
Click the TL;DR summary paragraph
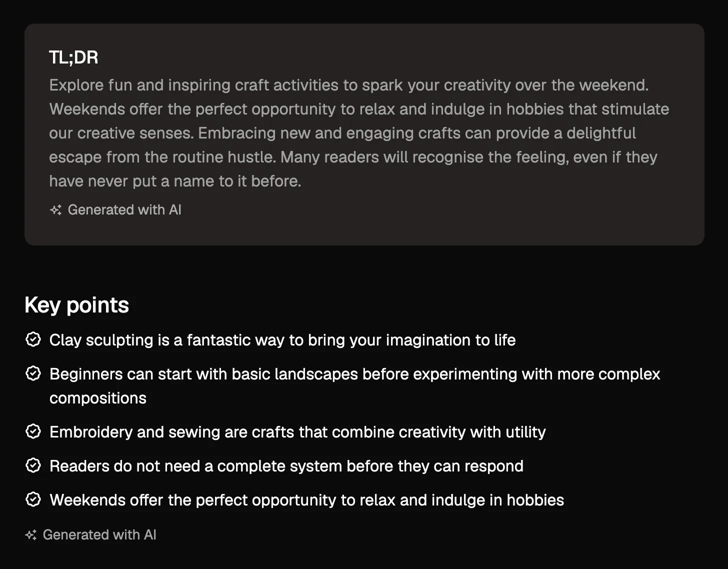click(359, 133)
